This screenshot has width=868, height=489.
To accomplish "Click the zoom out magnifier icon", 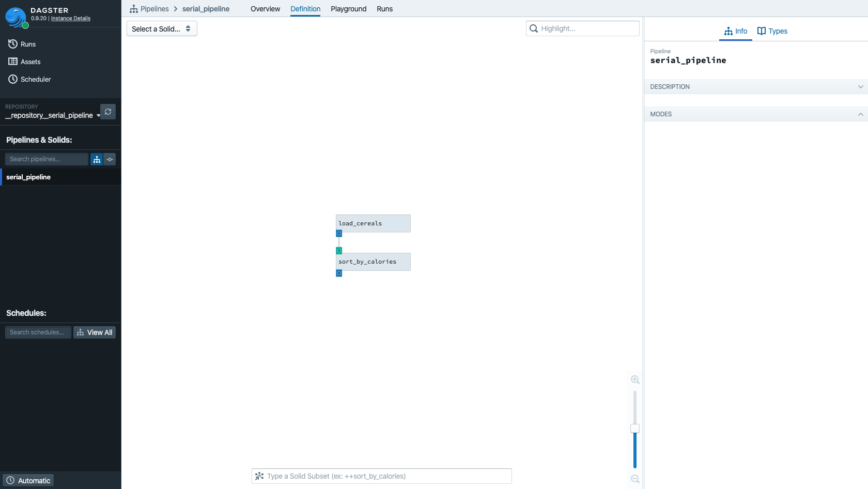I will click(635, 479).
